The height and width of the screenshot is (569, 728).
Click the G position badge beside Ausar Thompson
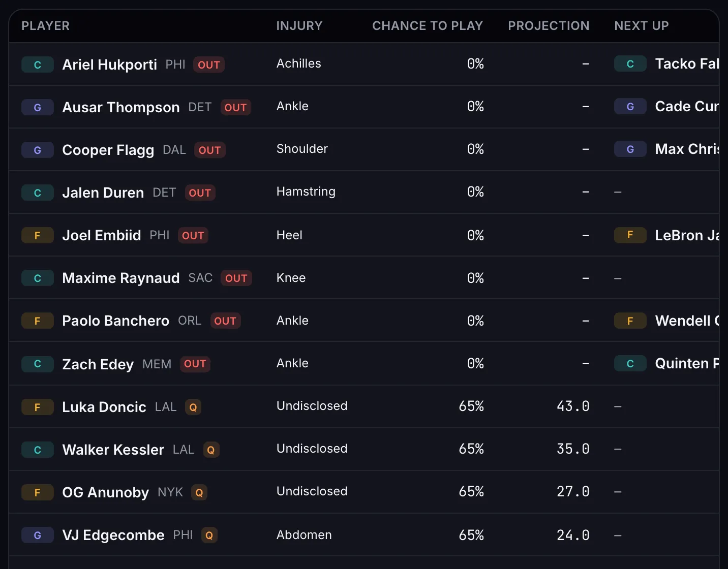coord(38,108)
